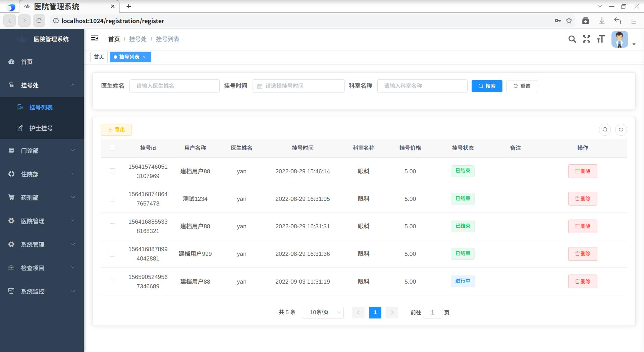This screenshot has width=644, height=352.
Task: Open the browser downloads icon
Action: 602,21
